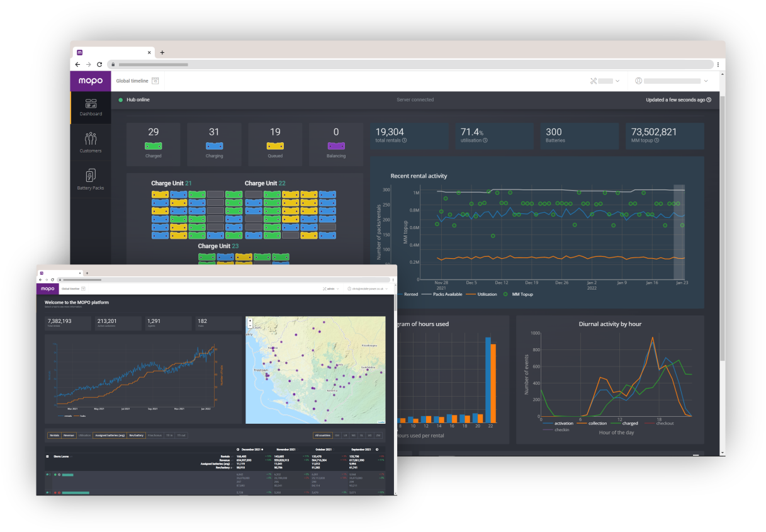The width and height of the screenshot is (766, 532).
Task: Open Global timeline calendar in back window
Action: [155, 81]
